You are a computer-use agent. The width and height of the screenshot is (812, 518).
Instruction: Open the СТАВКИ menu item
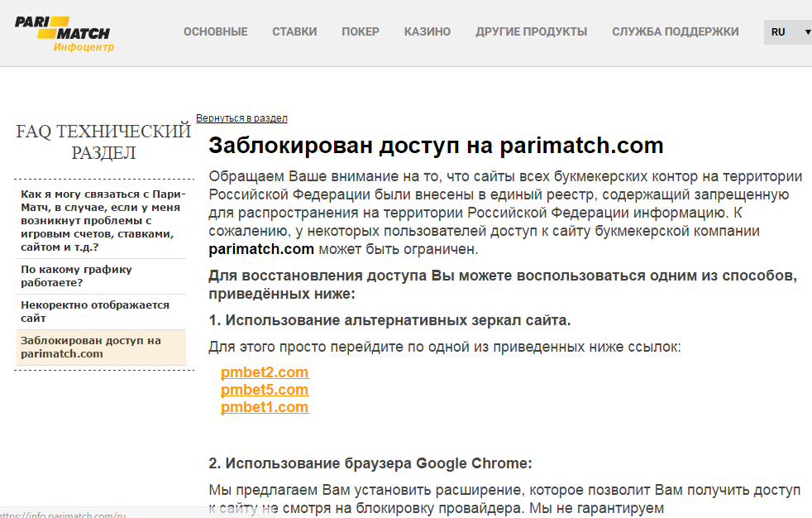pyautogui.click(x=294, y=32)
